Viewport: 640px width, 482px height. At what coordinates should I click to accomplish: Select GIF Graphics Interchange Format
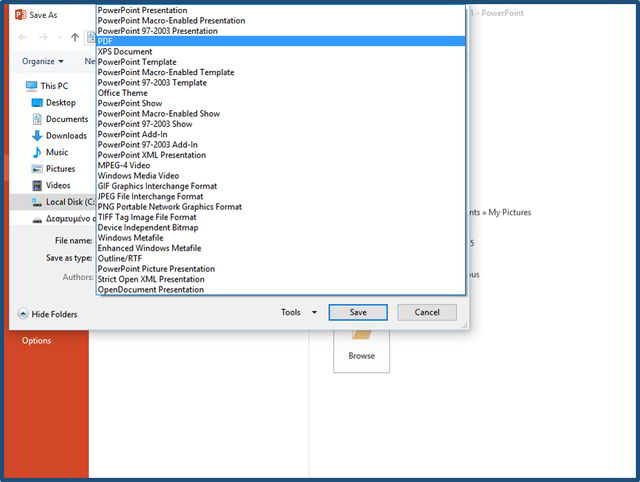(281, 186)
